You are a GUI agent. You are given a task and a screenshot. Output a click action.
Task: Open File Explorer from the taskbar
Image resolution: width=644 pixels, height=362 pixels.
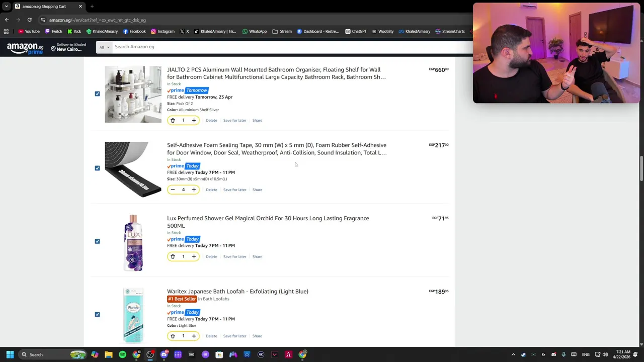click(x=109, y=354)
